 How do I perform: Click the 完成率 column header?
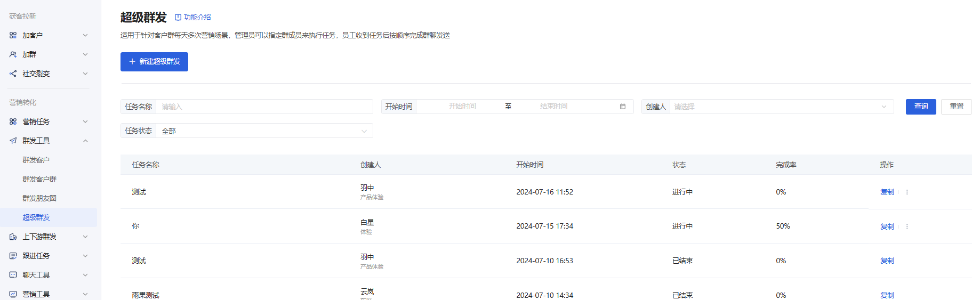786,165
